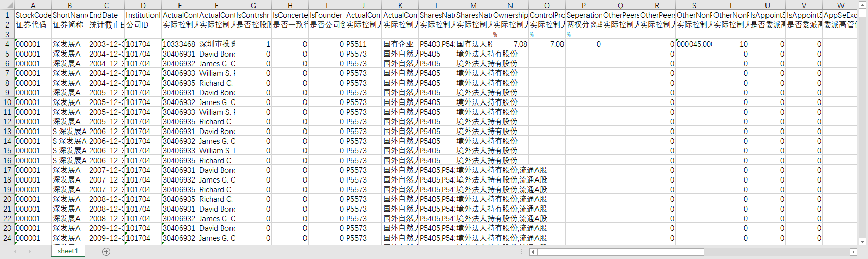
Task: Click the 证券代码 cell in row 2
Action: [33, 25]
